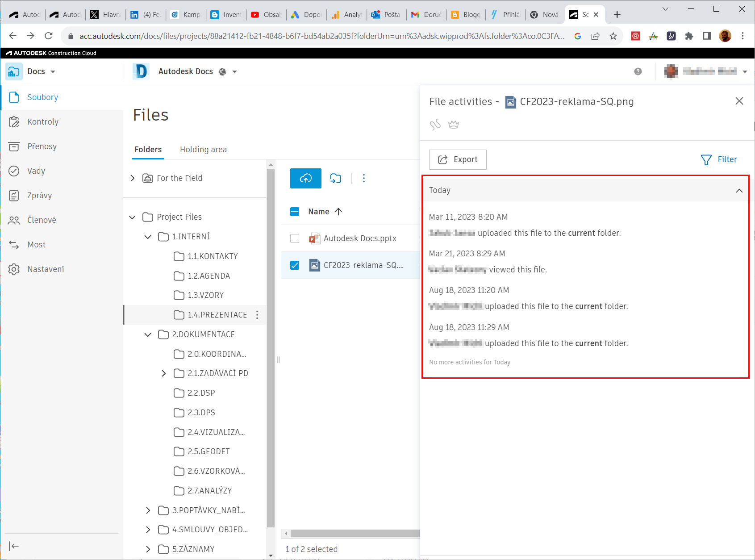Expand the 3.POPTÁVKY_NABÍ folder
Screen dimensions: 755x560
[148, 510]
